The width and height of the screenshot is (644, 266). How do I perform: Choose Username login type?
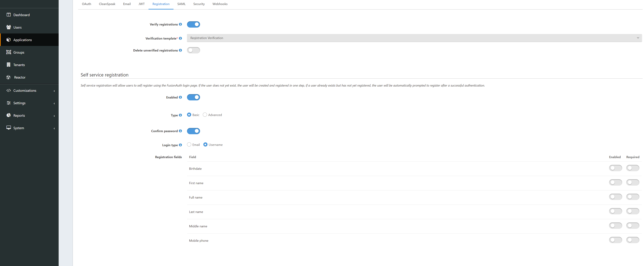(205, 144)
